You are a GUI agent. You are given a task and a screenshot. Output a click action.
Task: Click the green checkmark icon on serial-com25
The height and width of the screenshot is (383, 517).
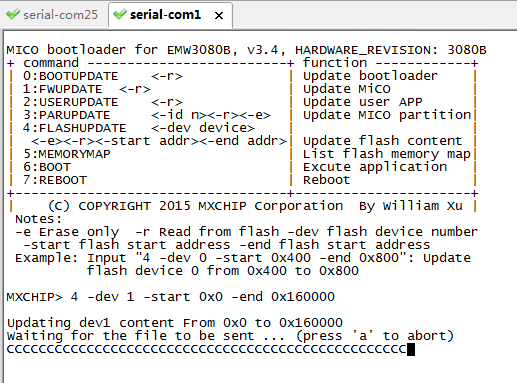[13, 14]
